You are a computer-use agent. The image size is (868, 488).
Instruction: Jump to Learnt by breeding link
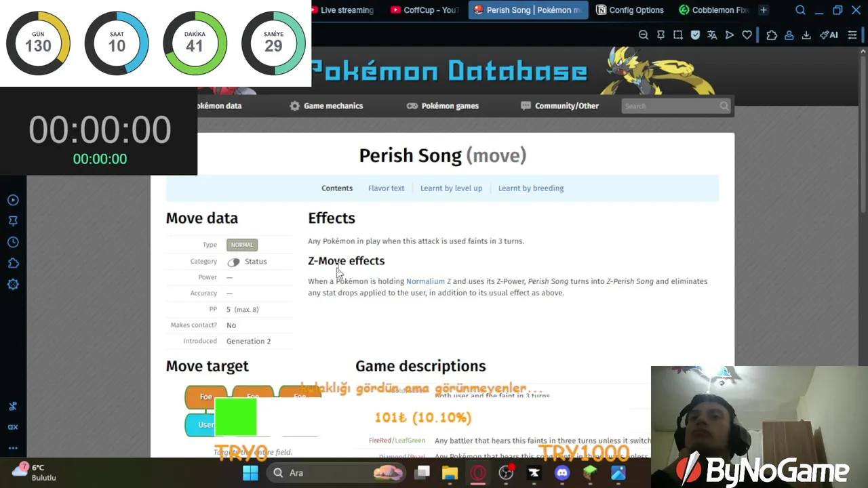pyautogui.click(x=531, y=188)
